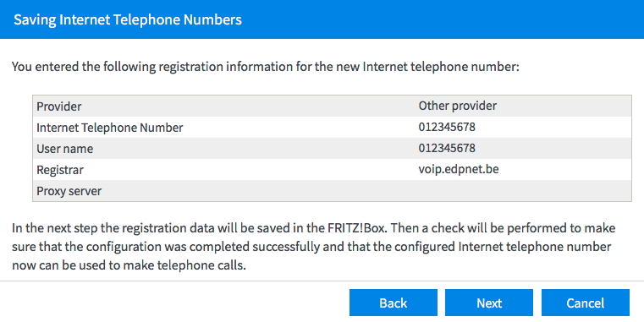Click the 'sure that the configuration' text line

[311, 247]
